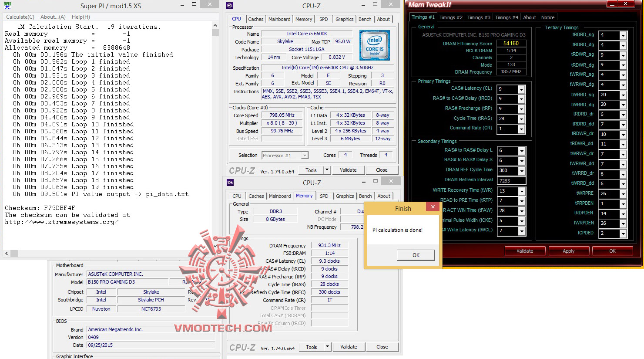Click the Super PI title bar app icon
The image size is (644, 359).
coord(7,6)
